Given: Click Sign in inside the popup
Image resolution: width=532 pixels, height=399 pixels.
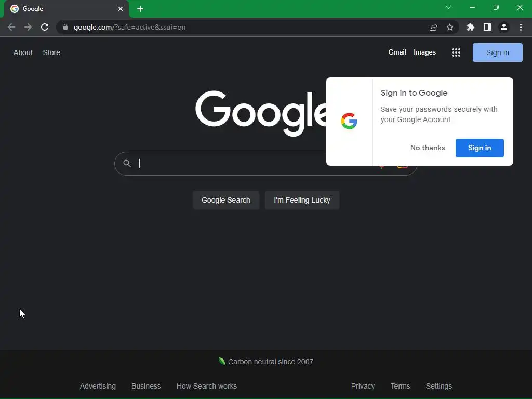Looking at the screenshot, I should (480, 148).
